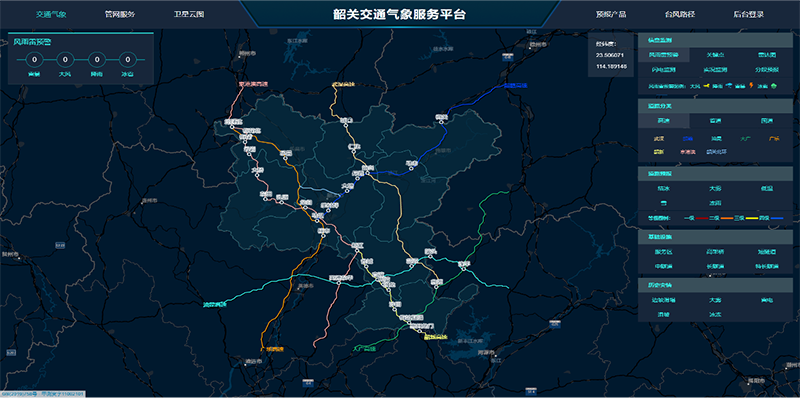Click the blue rain umbrella legend icon

click(729, 86)
